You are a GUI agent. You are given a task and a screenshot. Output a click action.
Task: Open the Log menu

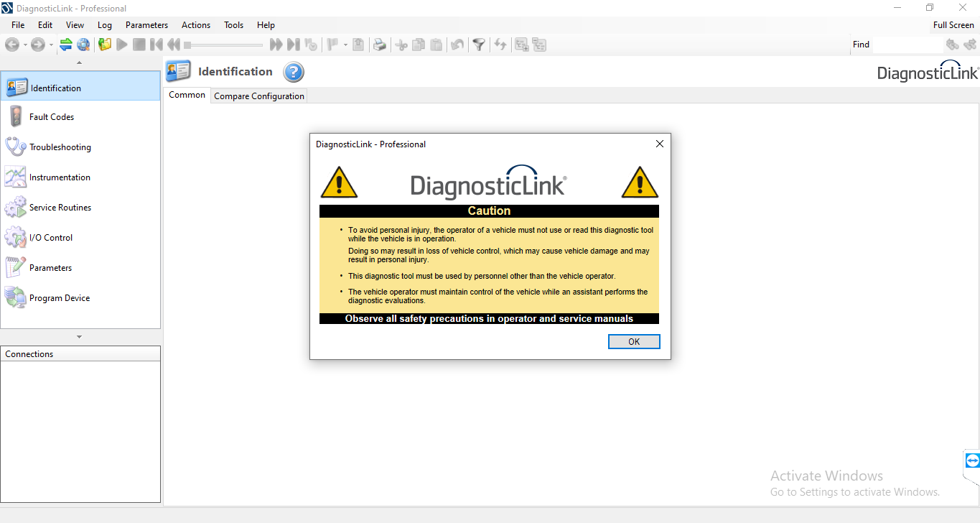[x=105, y=24]
